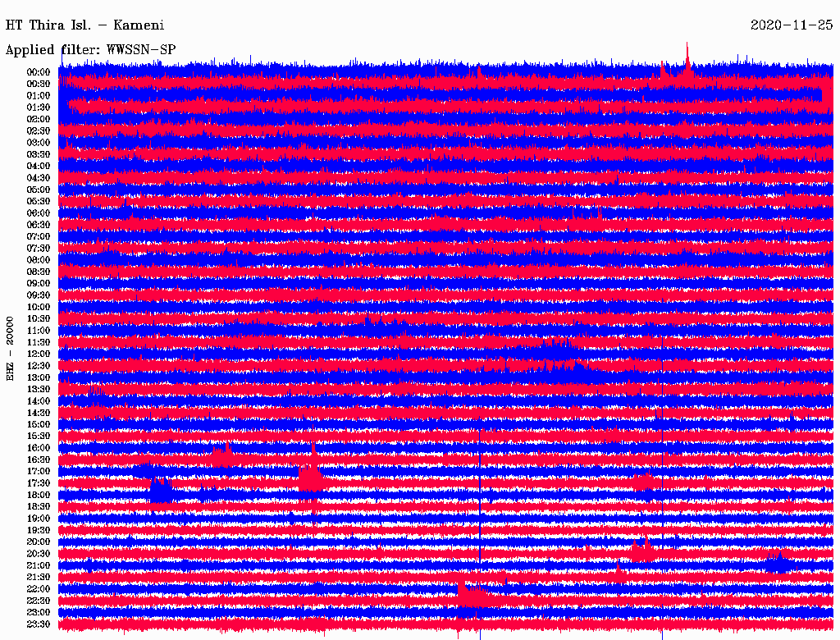Click the 10:30 time label
840x640 pixels.
[x=39, y=318]
